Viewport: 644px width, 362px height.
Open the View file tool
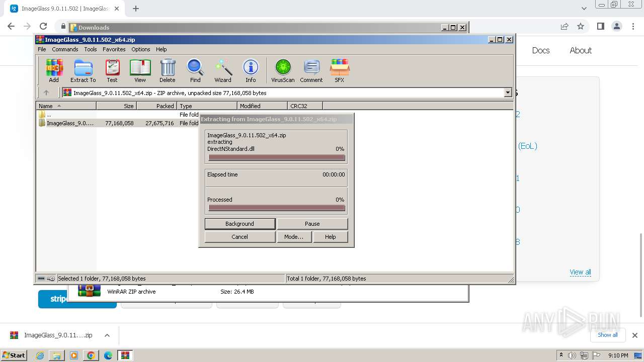(x=140, y=70)
